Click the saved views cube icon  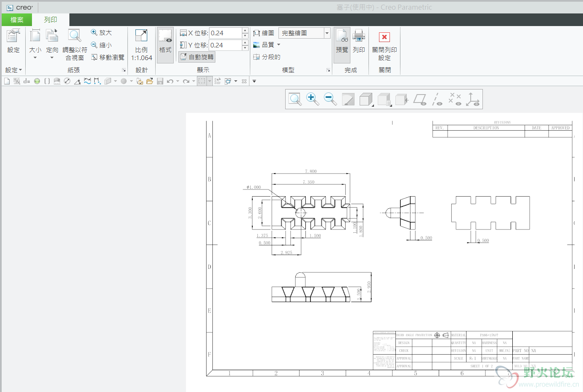(x=384, y=99)
